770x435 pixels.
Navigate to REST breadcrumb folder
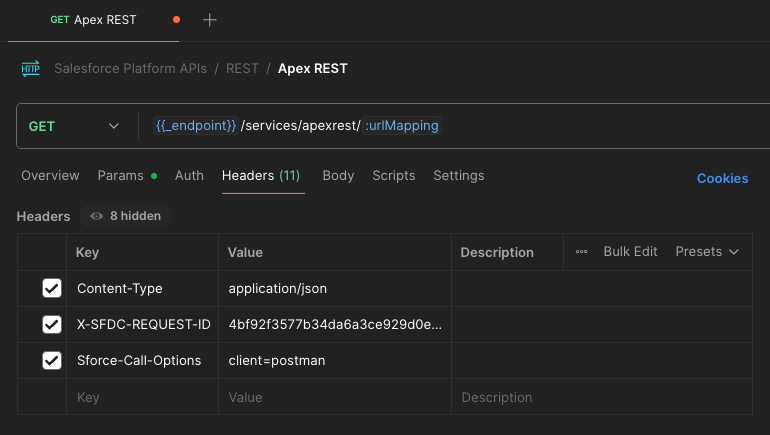tap(242, 68)
